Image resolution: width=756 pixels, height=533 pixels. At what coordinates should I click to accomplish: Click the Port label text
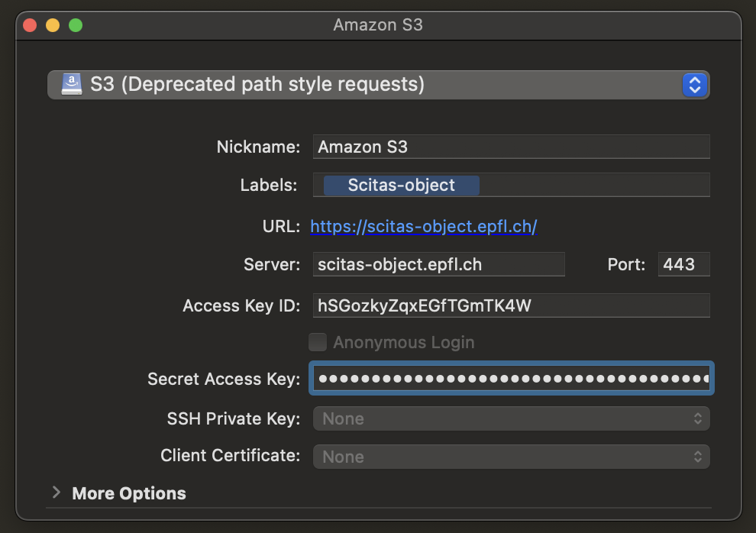[x=626, y=264]
